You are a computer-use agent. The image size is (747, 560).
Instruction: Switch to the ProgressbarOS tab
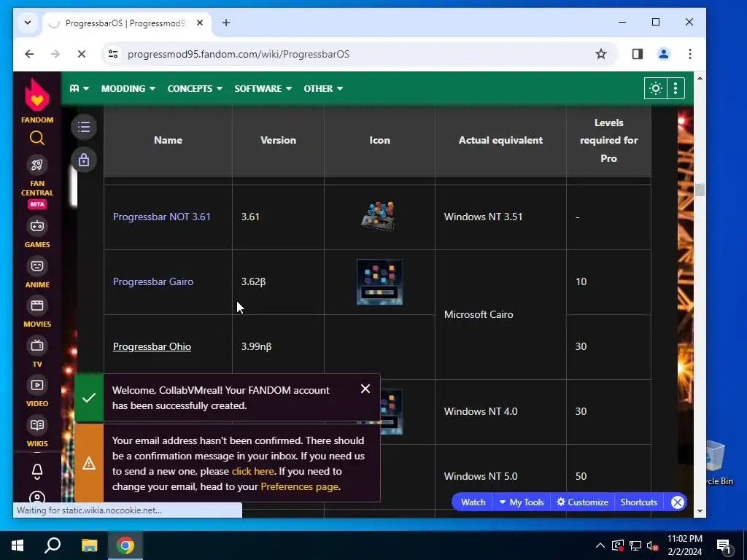click(x=125, y=23)
